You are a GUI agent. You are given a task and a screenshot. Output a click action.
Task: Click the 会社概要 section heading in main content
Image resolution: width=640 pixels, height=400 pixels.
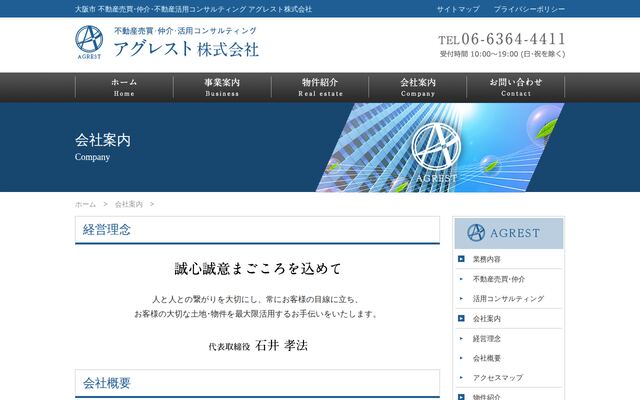click(x=107, y=383)
